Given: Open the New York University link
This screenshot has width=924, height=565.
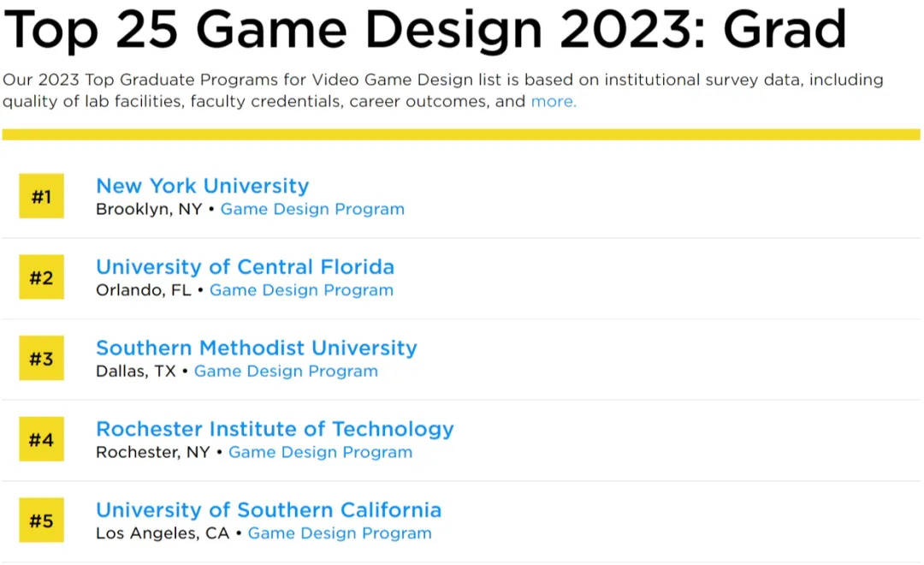Looking at the screenshot, I should (x=202, y=186).
